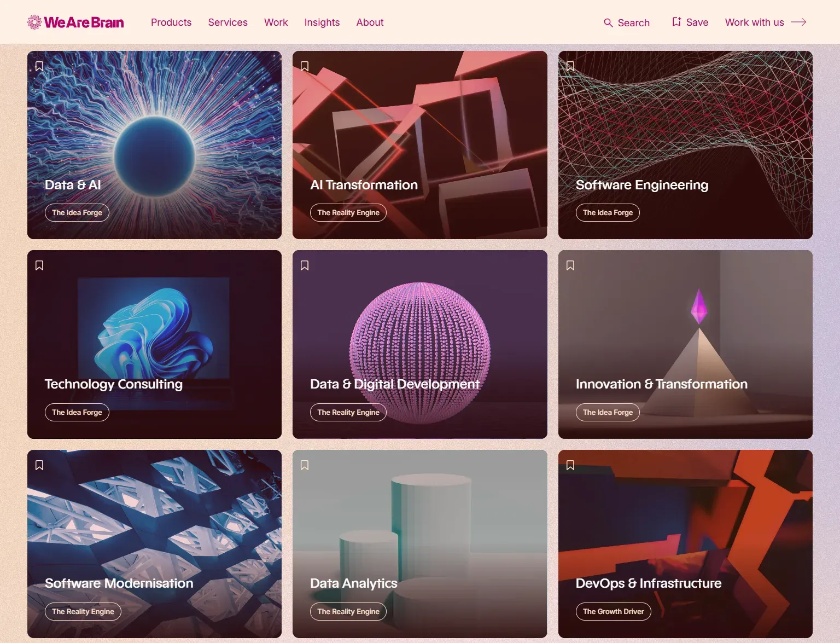Bookmark the Software Modernisation card
The width and height of the screenshot is (840, 643).
(x=39, y=465)
